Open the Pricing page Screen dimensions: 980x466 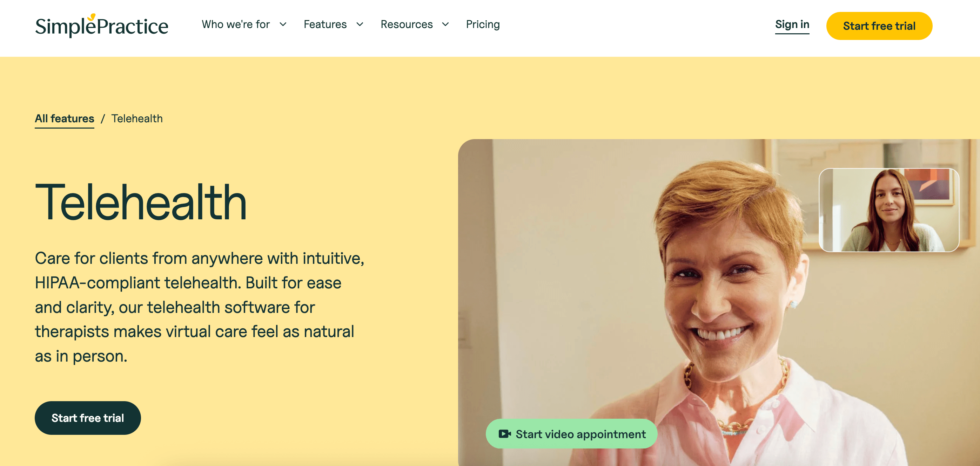483,24
